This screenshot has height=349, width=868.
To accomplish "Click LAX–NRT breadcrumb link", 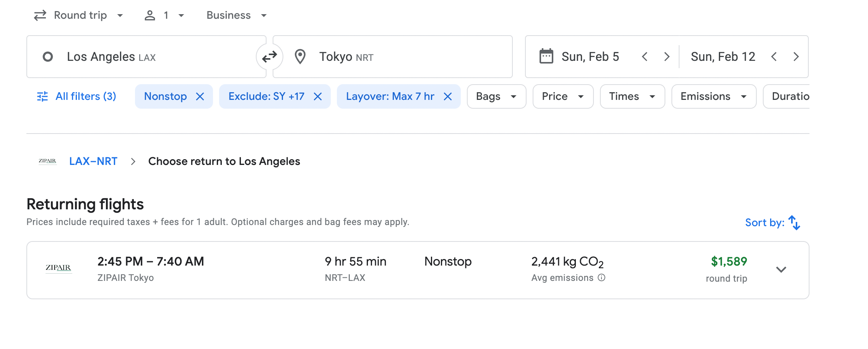I will [x=93, y=161].
